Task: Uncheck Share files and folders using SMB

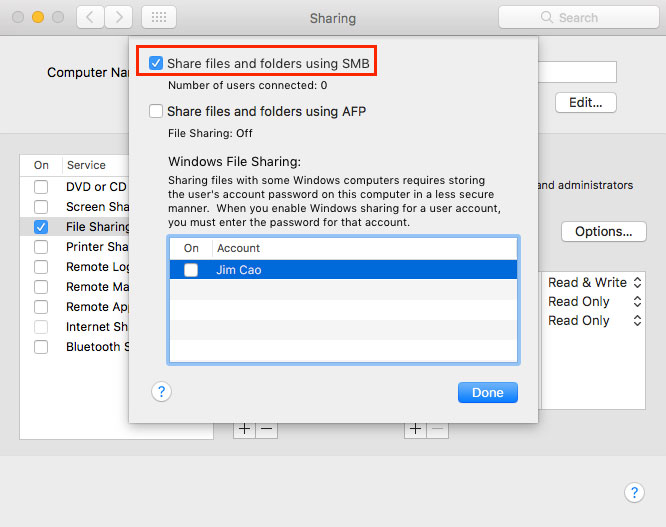Action: click(x=156, y=63)
